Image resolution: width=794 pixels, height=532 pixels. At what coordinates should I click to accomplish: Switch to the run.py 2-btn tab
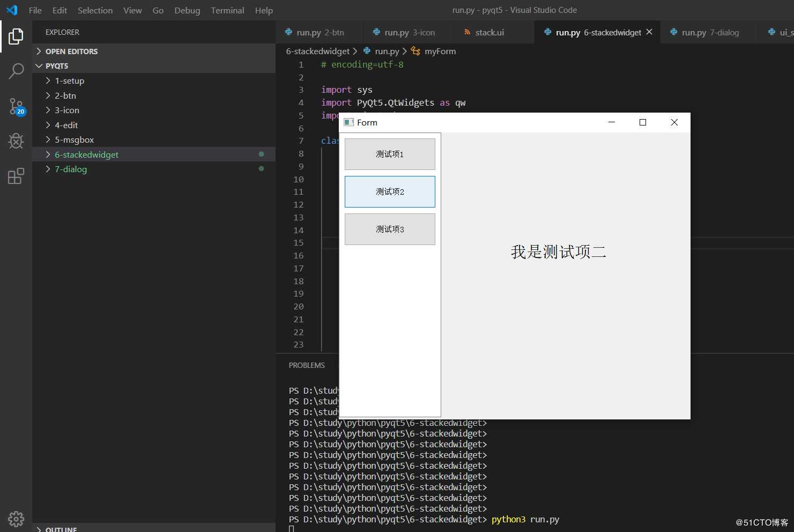319,32
